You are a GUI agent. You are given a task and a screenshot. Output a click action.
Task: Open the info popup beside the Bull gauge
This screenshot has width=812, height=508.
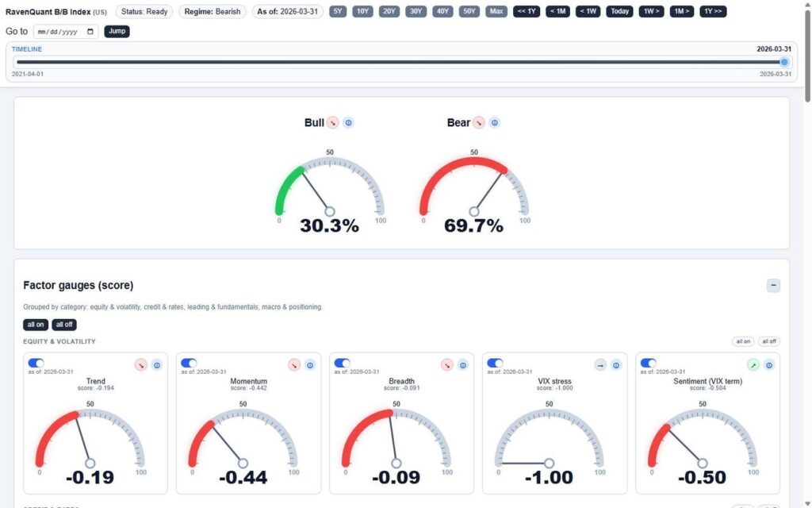pos(347,123)
